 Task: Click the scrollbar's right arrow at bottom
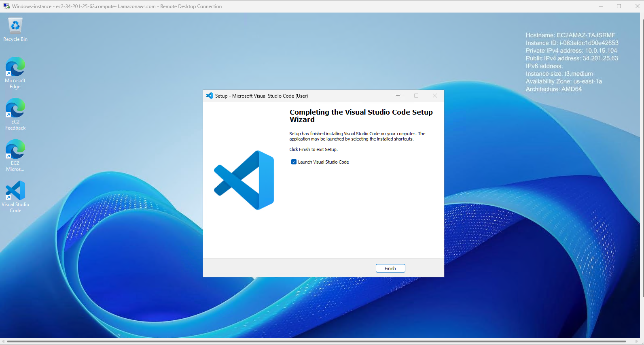(x=637, y=341)
